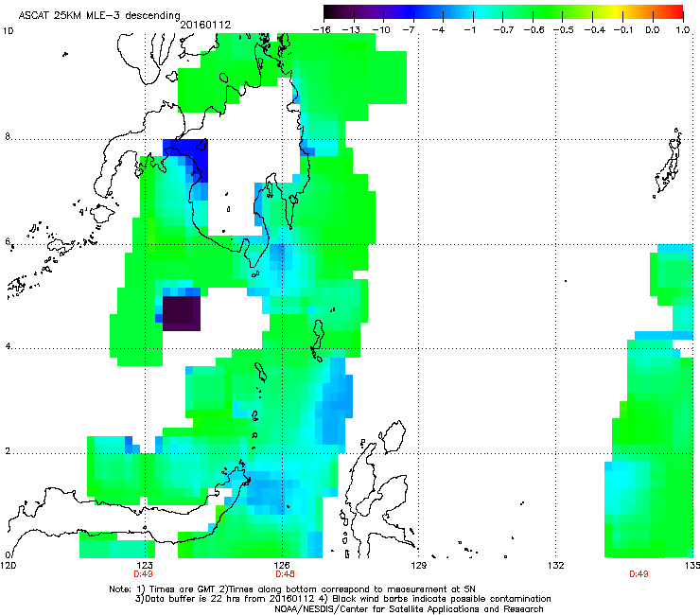This screenshot has height=615, width=700.
Task: Click the color scale label '-7'
Action: 409,30
